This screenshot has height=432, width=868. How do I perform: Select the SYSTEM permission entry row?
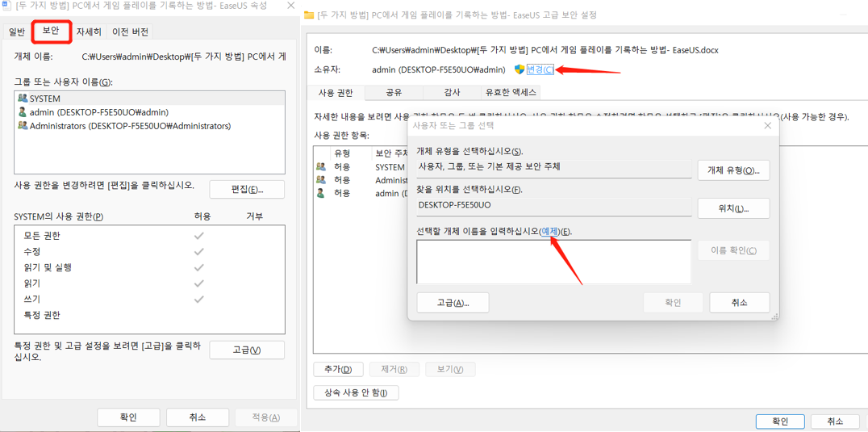pos(361,166)
